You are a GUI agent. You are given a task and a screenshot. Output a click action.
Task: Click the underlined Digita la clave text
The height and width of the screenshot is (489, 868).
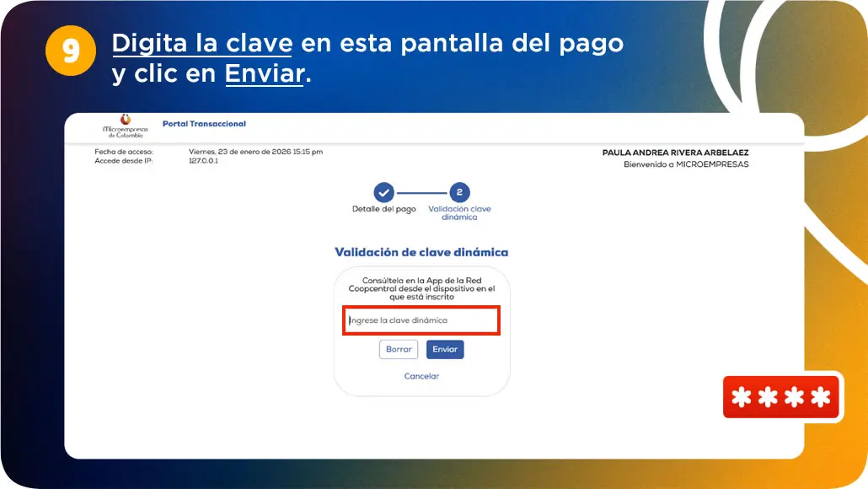[202, 43]
